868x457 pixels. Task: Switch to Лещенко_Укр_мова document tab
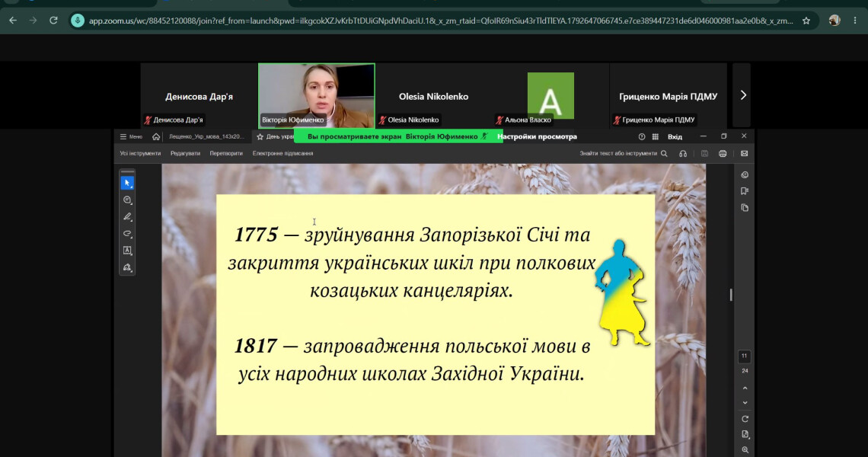tap(206, 137)
